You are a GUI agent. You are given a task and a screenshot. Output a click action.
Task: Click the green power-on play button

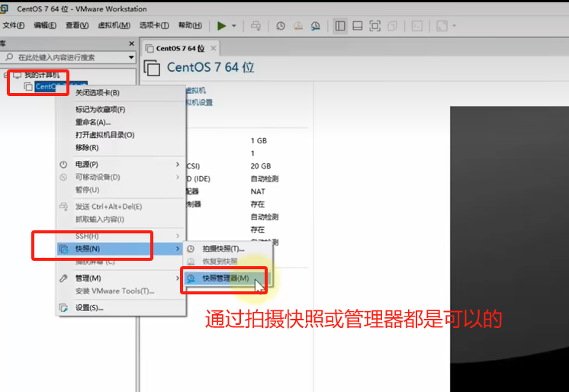[x=221, y=26]
